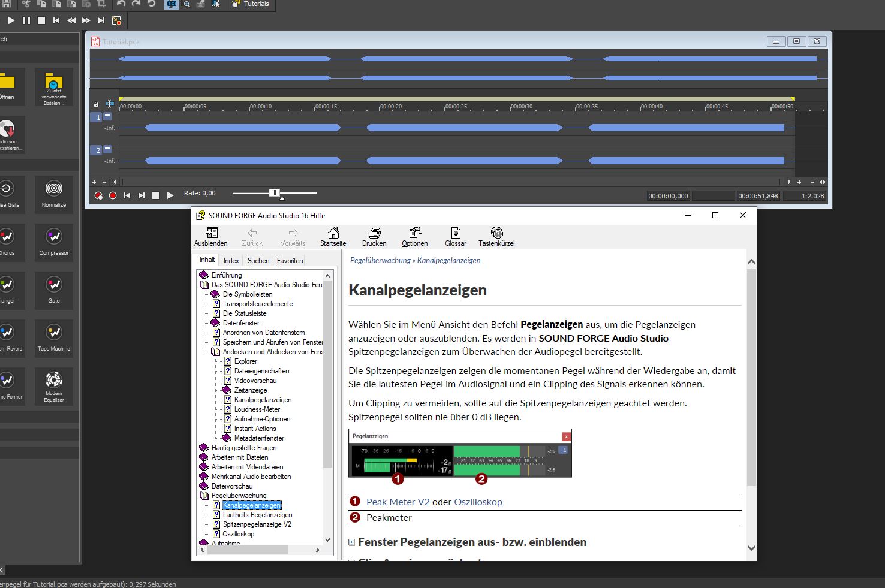Screen dimensions: 885x588
Task: Open the Loudness-Meter help topic
Action: [257, 409]
